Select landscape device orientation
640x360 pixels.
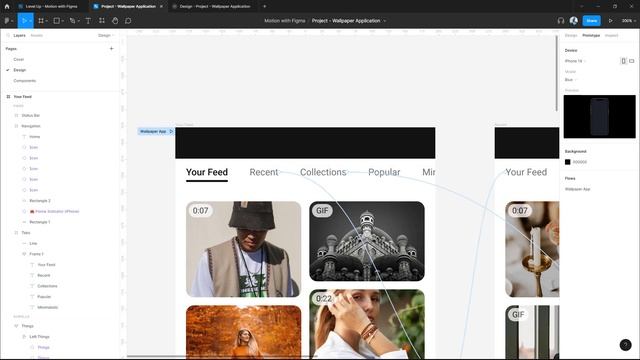click(x=631, y=61)
